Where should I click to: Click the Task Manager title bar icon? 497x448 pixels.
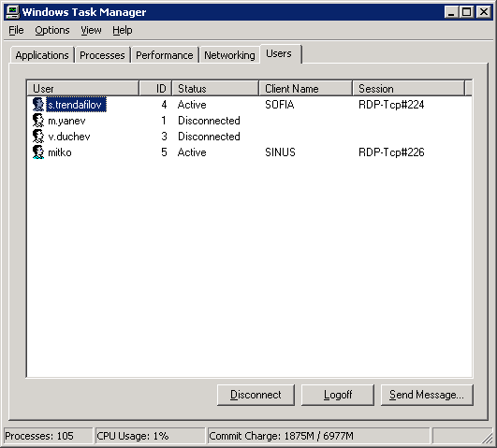[13, 12]
